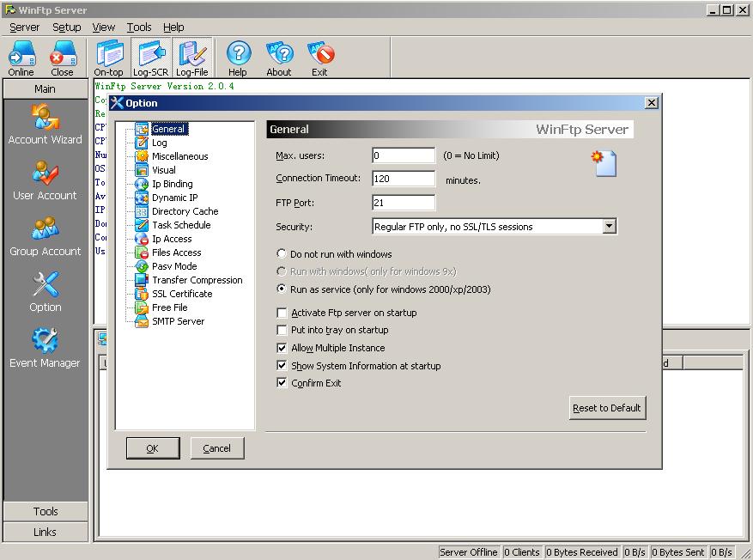The height and width of the screenshot is (560, 753).
Task: Confirm settings with the OK button
Action: click(x=153, y=447)
